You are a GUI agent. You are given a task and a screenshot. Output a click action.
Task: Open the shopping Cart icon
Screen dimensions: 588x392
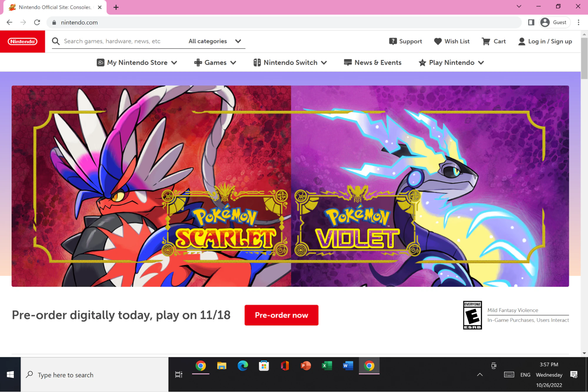(x=486, y=41)
